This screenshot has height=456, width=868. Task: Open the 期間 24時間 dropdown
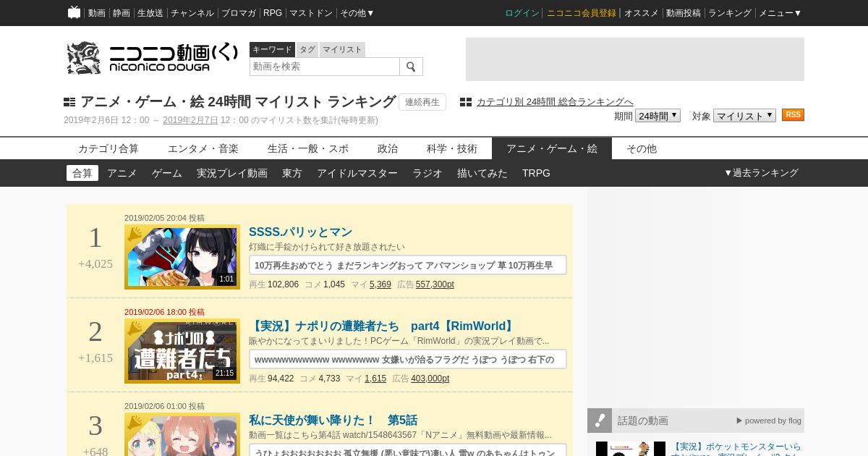coord(658,116)
